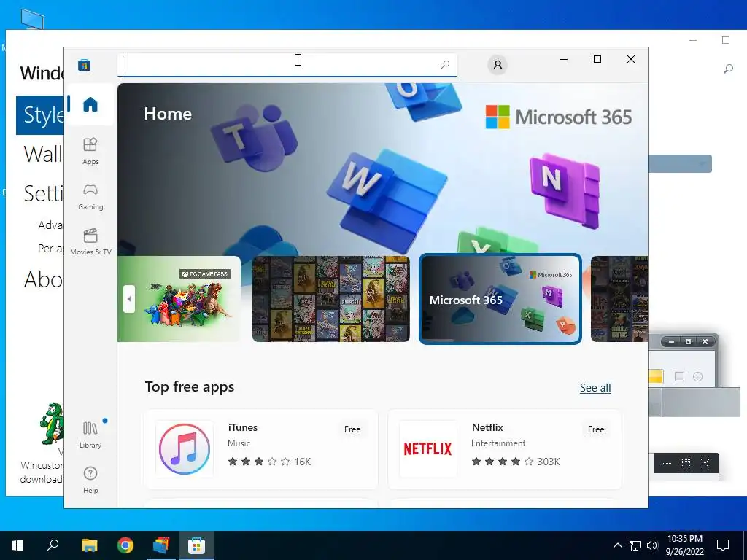Viewport: 747px width, 560px height.
Task: Open Windows Start menu
Action: tap(18, 545)
